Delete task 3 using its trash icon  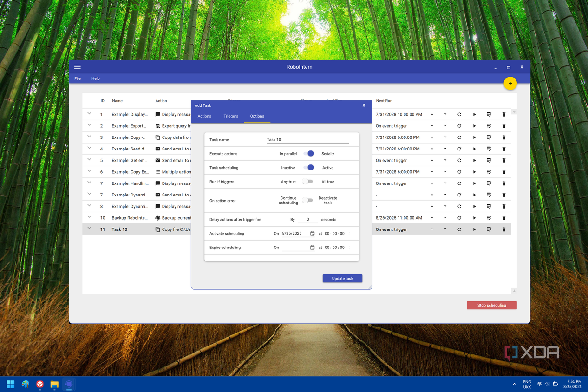click(x=503, y=137)
